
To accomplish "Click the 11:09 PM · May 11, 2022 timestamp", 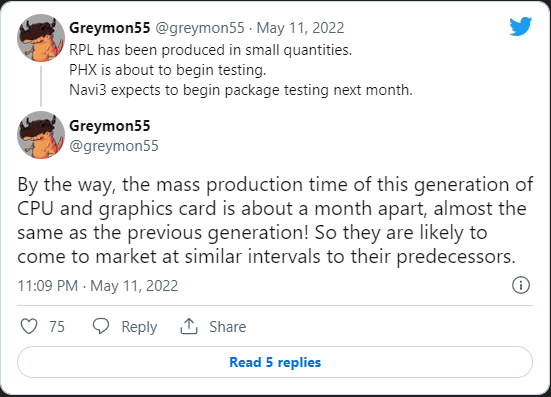I will tap(98, 286).
